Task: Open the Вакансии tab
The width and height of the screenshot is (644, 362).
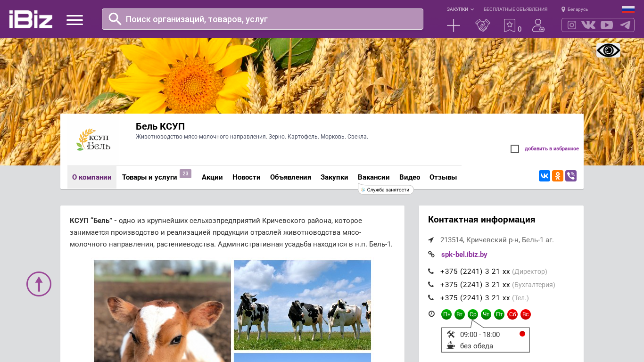Action: (x=374, y=177)
